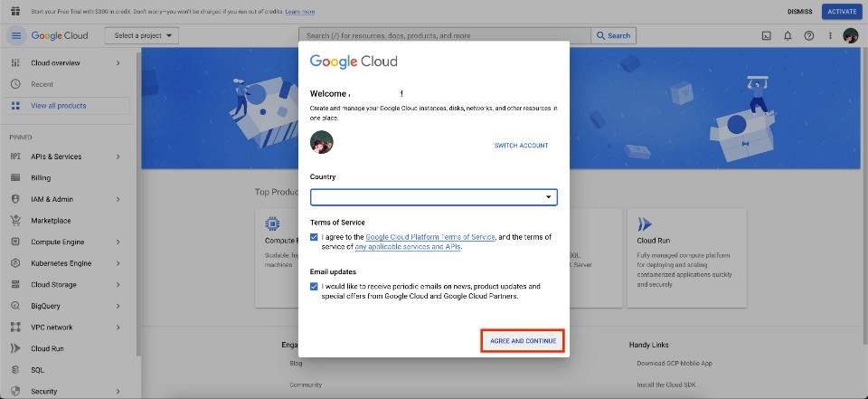
Task: Click AGREE AND CONTINUE button
Action: [x=523, y=341]
